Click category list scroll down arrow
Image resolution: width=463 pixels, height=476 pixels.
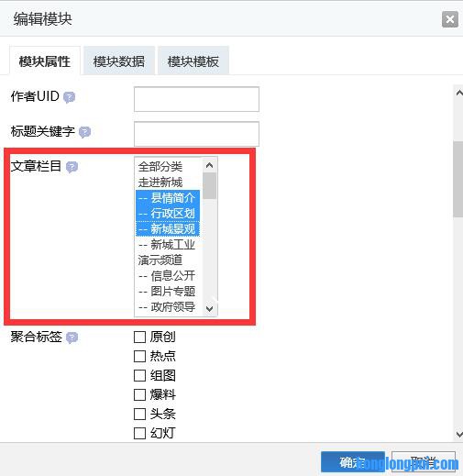tap(210, 308)
